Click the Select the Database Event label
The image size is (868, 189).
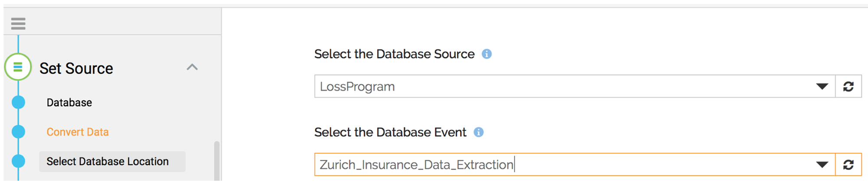point(390,132)
